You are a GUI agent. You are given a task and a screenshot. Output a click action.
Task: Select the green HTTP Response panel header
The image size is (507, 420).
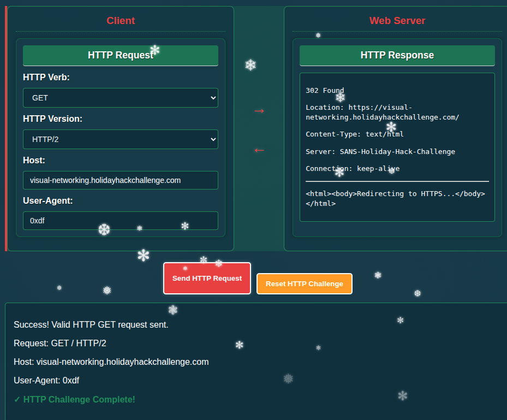[397, 55]
